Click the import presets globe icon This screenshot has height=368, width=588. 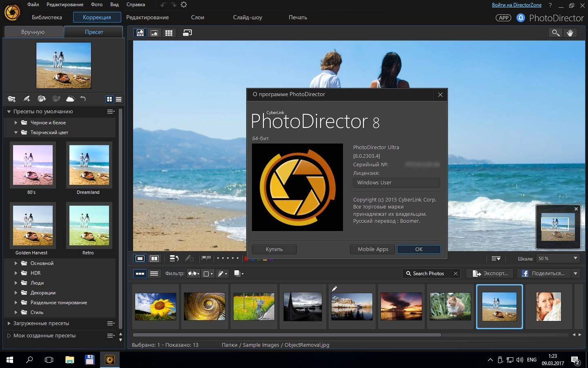41,99
